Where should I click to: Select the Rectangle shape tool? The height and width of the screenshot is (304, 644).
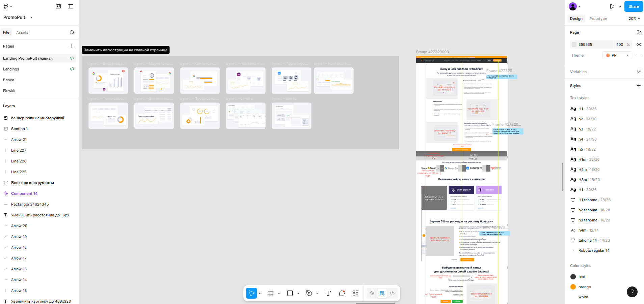[290, 293]
